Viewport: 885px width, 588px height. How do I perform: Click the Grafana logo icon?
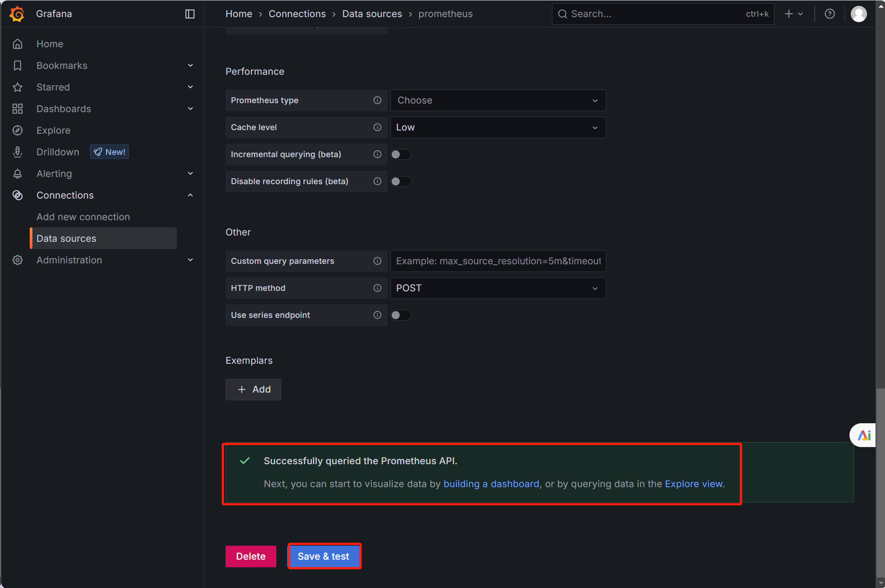(x=17, y=14)
